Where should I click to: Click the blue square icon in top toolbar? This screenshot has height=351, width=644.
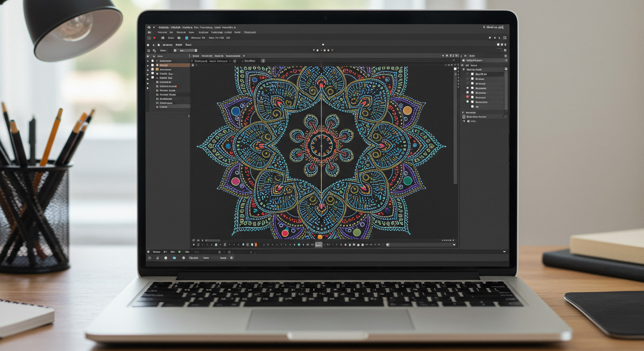(187, 38)
